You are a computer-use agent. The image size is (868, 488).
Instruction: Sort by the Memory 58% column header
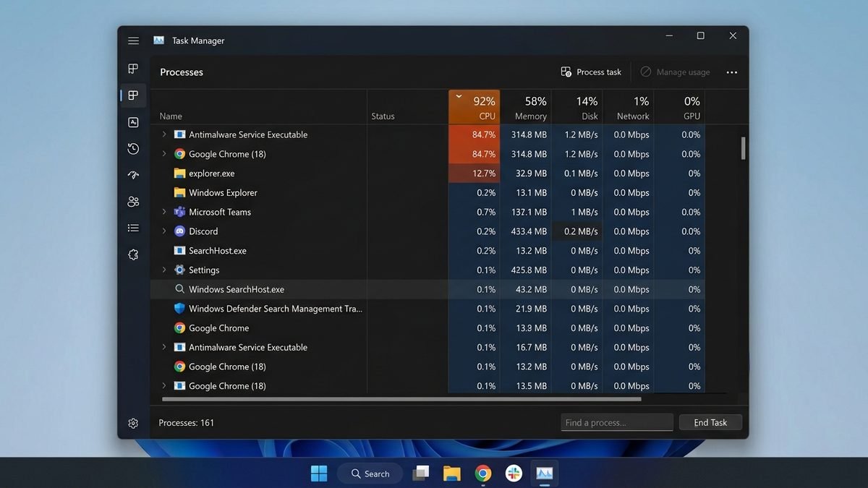tap(526, 108)
